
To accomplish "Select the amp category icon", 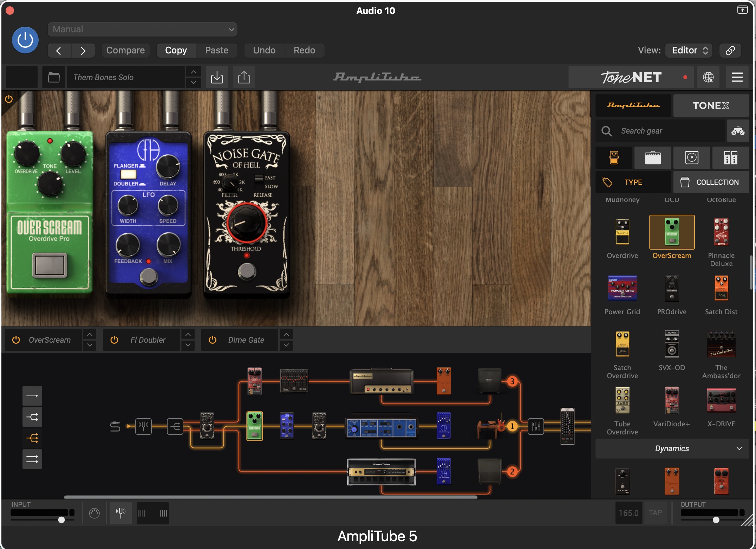I will (653, 158).
